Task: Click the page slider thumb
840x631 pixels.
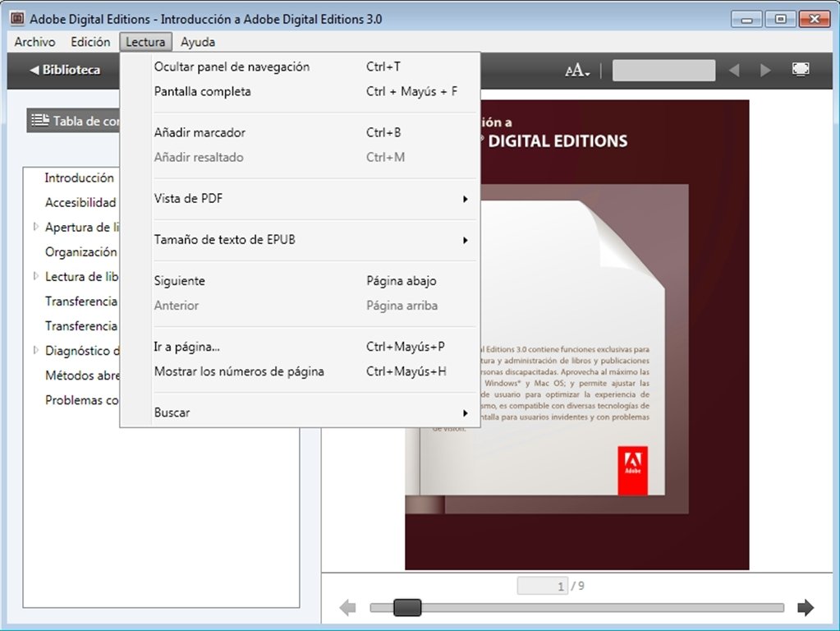Action: [407, 607]
